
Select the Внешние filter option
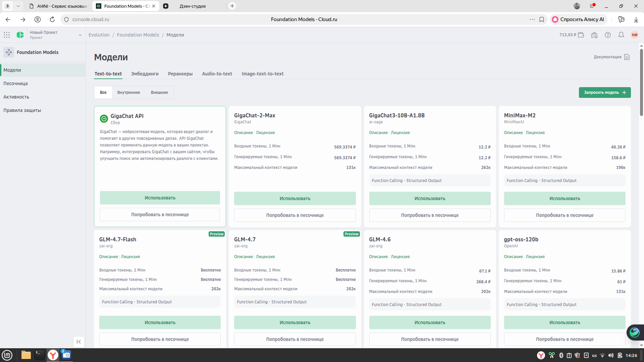pos(159,92)
